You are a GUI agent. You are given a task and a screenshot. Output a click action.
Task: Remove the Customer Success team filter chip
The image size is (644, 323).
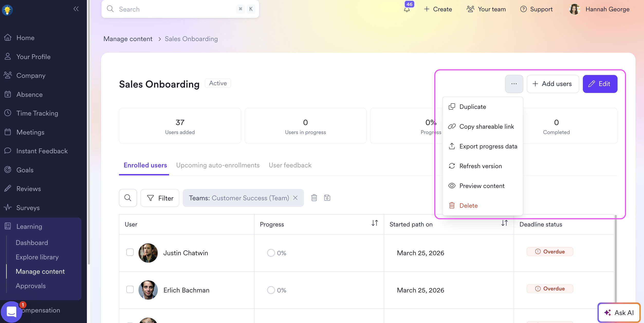click(x=296, y=198)
